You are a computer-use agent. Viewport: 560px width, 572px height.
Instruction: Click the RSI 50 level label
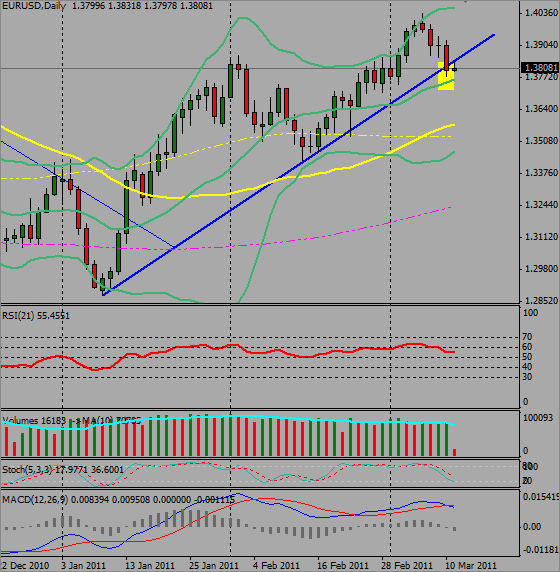[527, 357]
